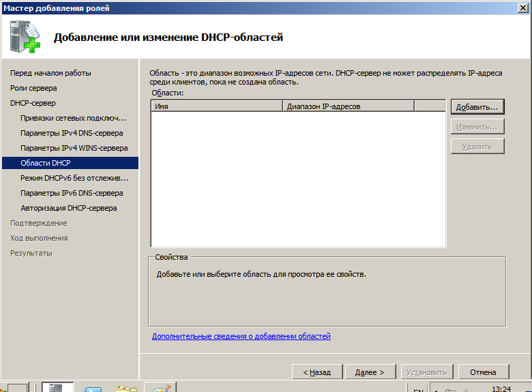Click the EN language indicator
Viewport: 532px width, 392px height.
click(418, 390)
